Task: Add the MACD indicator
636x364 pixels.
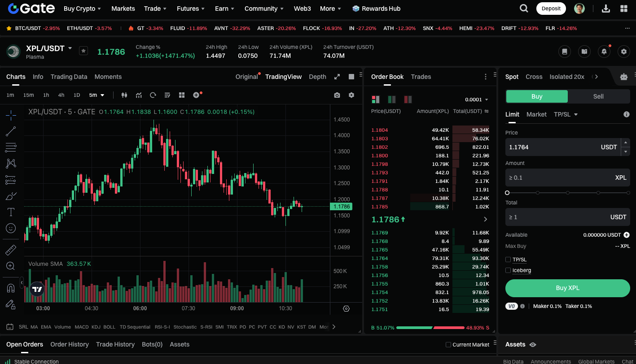Action: pos(82,327)
